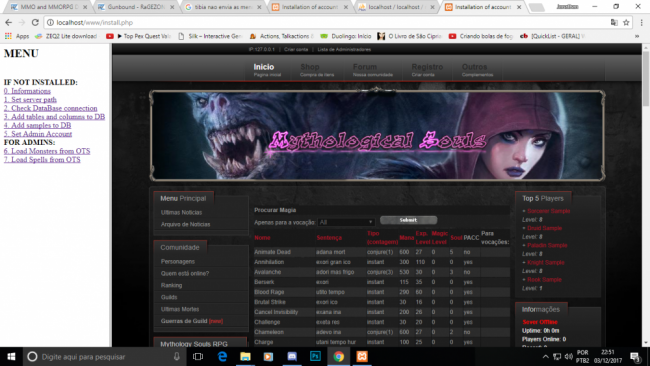Launch Microsoft Edge from the taskbar
Viewport: 650px width, 366px height.
coord(222,356)
